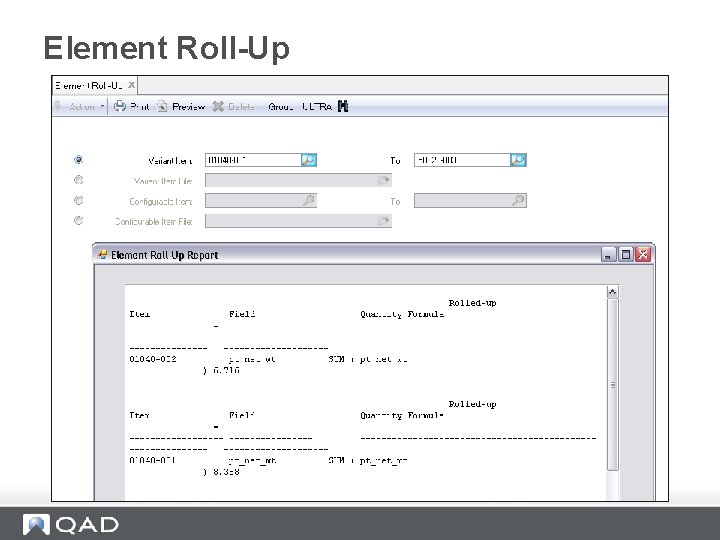Select the Configurable Item File radio button
Screen dimensions: 720x540
point(79,220)
